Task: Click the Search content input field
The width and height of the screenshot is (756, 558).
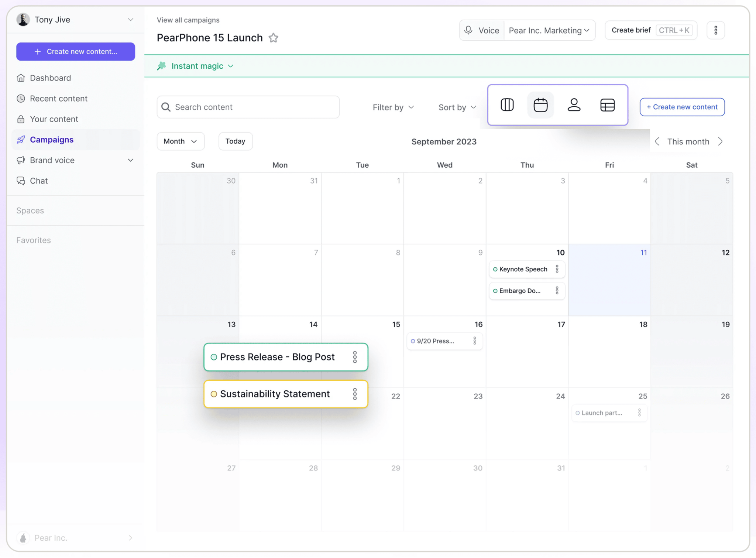Action: tap(248, 107)
